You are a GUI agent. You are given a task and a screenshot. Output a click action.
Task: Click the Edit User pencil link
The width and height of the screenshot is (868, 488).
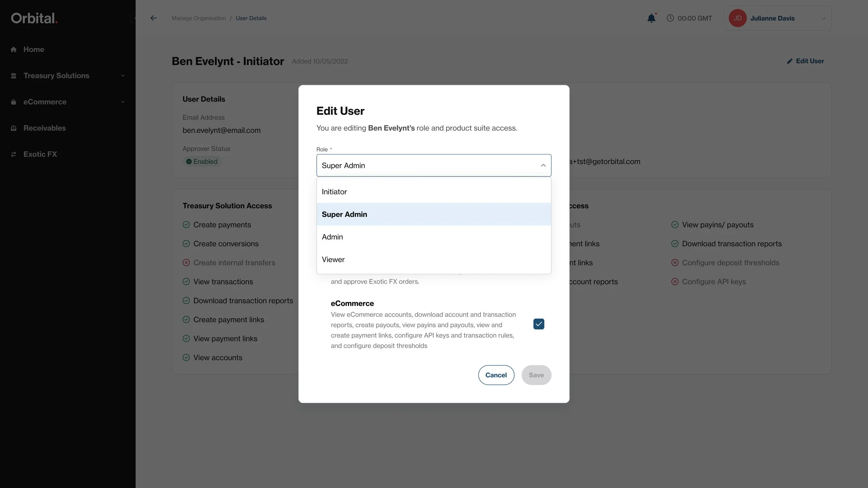click(x=805, y=61)
